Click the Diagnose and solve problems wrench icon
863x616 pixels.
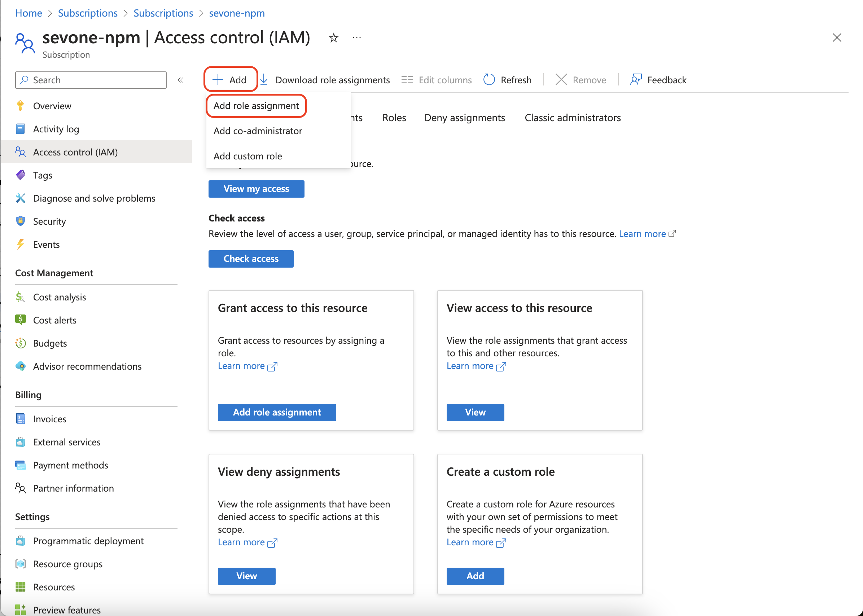pyautogui.click(x=21, y=198)
